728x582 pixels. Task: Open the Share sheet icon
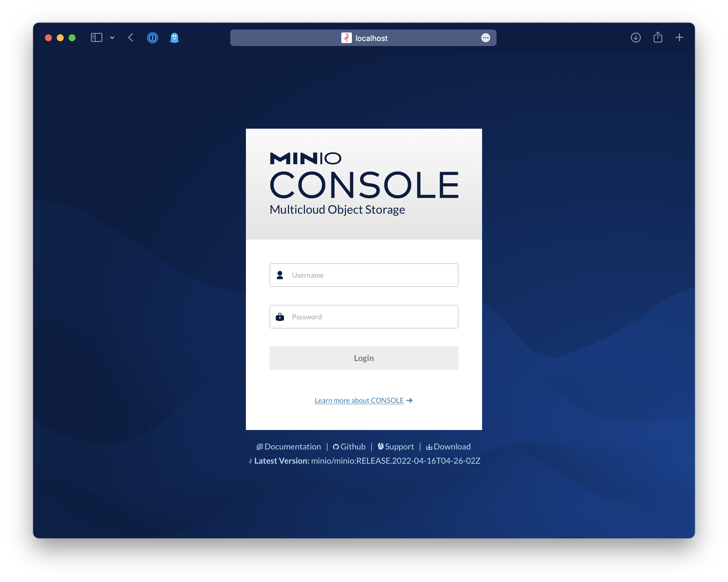point(657,37)
